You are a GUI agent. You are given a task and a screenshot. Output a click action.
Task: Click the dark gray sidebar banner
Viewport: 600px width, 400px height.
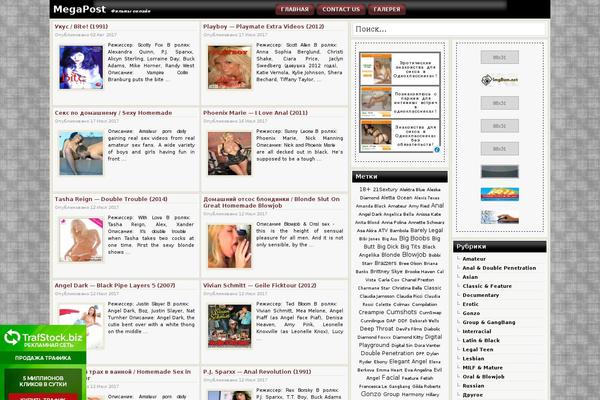(500, 171)
